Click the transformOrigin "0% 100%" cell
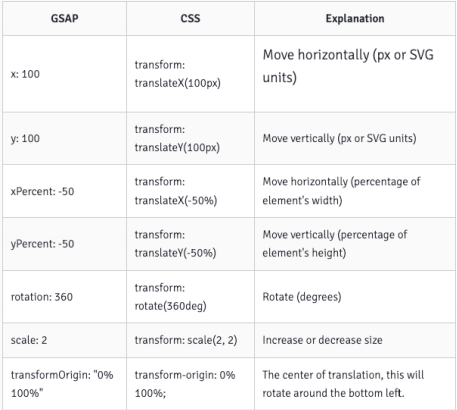Screen dimensions: 457x410 tap(64, 384)
